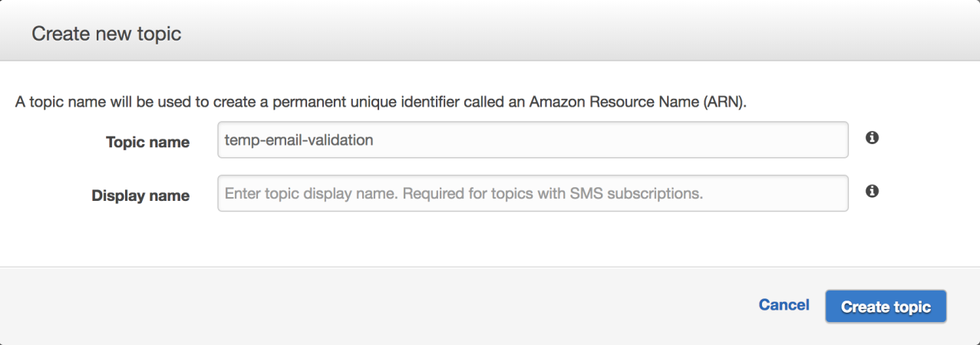Screen dimensions: 980x345
Task: Select the field containing temp-email-validation
Action: [533, 140]
